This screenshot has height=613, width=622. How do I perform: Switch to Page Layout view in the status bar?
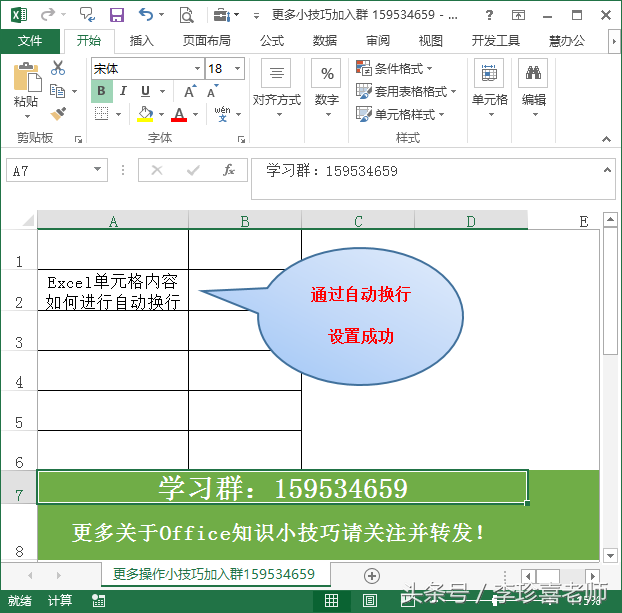(370, 601)
